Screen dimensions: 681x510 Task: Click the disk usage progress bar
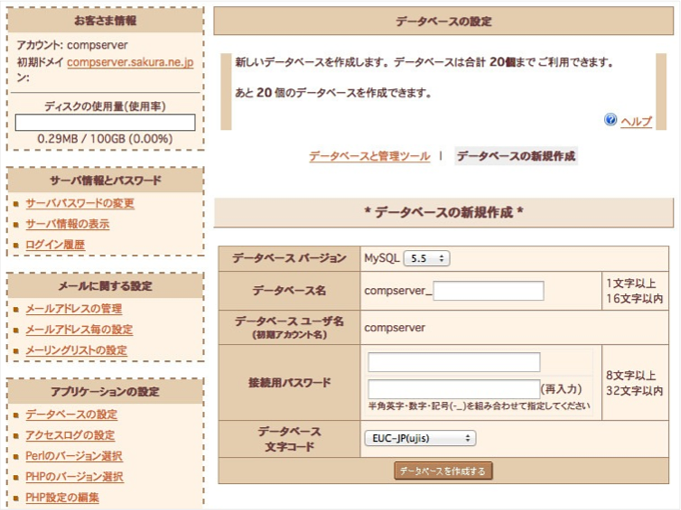[x=105, y=123]
